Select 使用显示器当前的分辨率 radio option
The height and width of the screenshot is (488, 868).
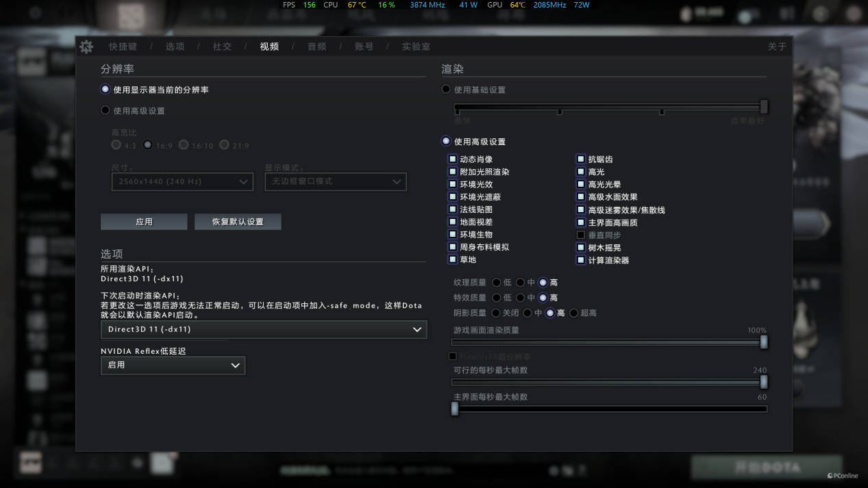[105, 89]
